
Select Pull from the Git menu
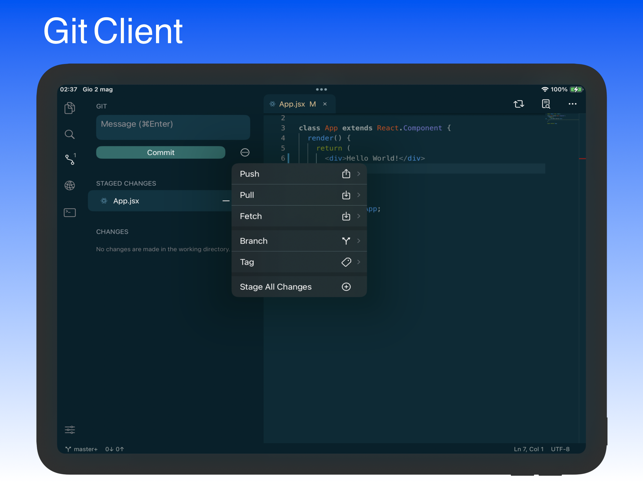coord(299,195)
